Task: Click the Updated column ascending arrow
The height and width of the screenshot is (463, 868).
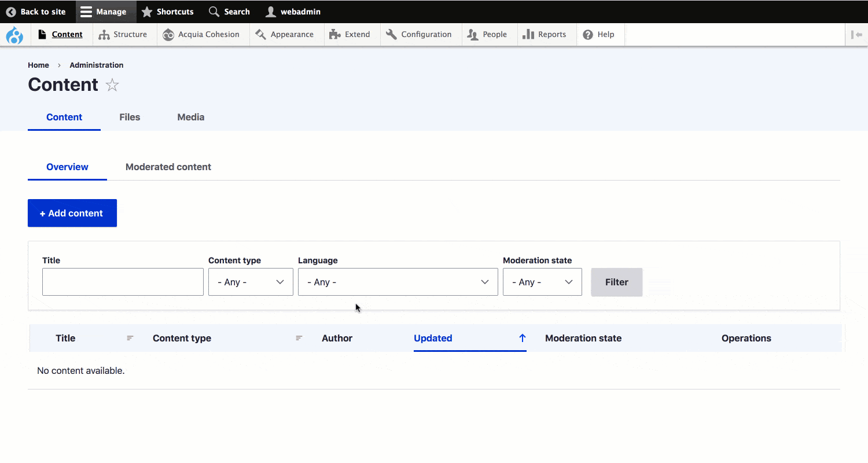Action: point(522,338)
